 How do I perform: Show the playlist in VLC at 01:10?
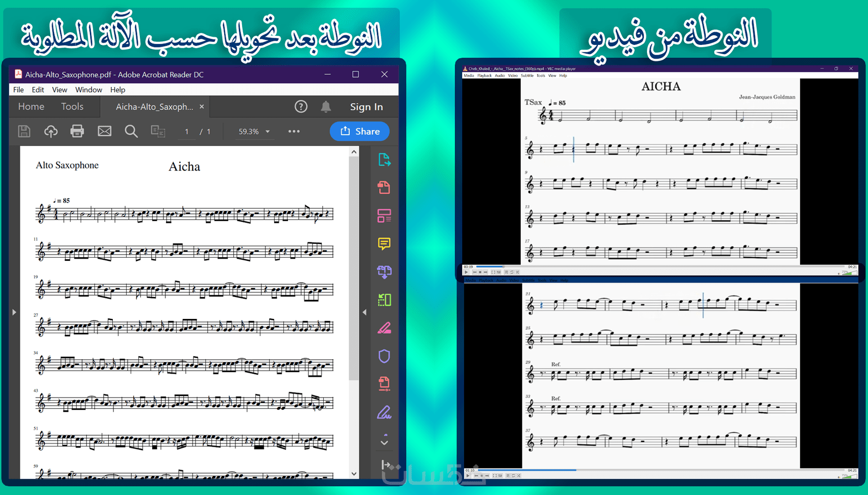pyautogui.click(x=508, y=476)
